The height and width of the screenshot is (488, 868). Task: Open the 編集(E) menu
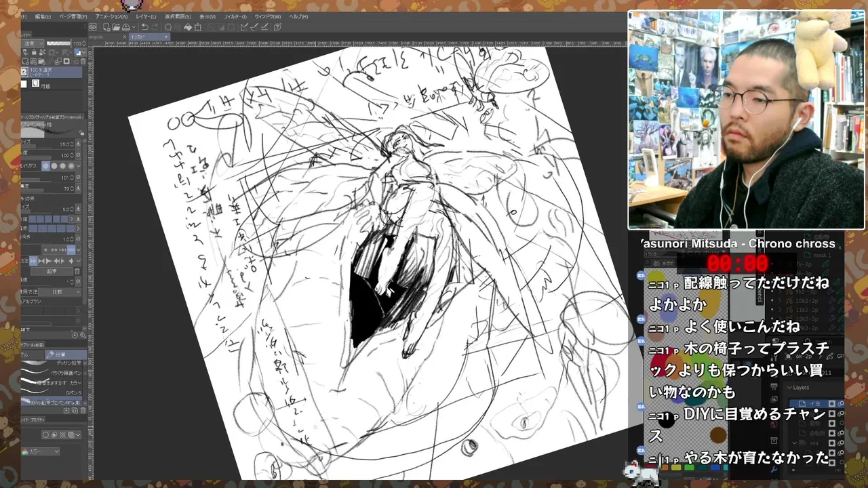point(43,16)
